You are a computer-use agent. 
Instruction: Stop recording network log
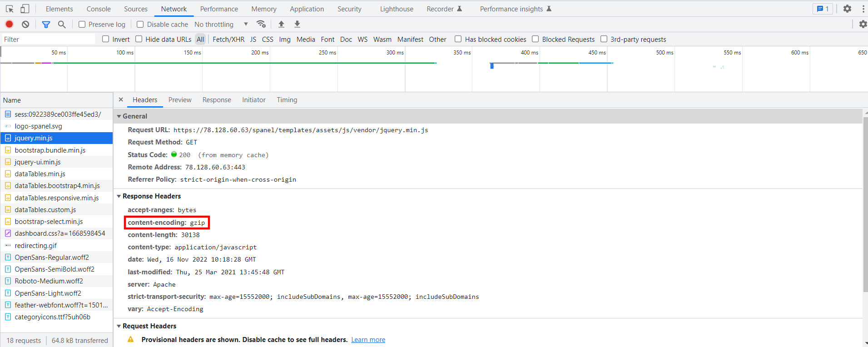click(x=10, y=24)
